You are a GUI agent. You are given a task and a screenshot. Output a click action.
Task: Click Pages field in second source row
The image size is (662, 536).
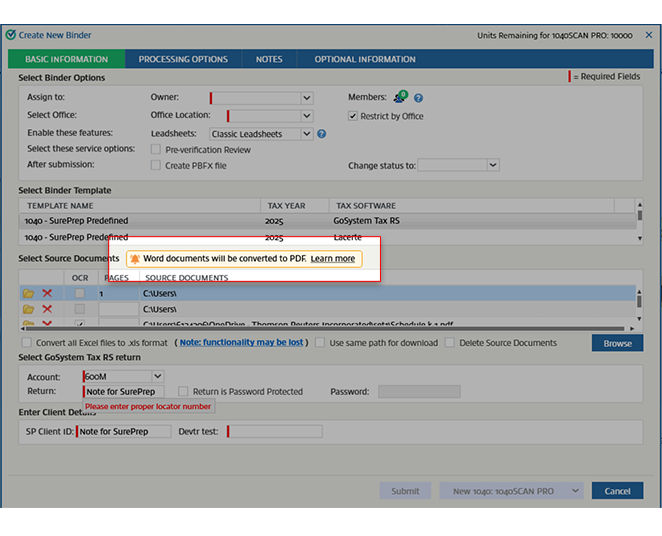point(119,309)
